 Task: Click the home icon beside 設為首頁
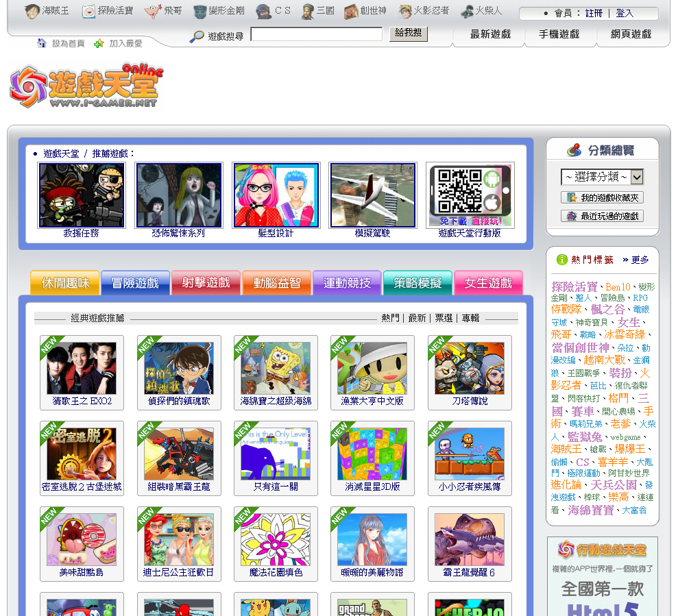[42, 43]
